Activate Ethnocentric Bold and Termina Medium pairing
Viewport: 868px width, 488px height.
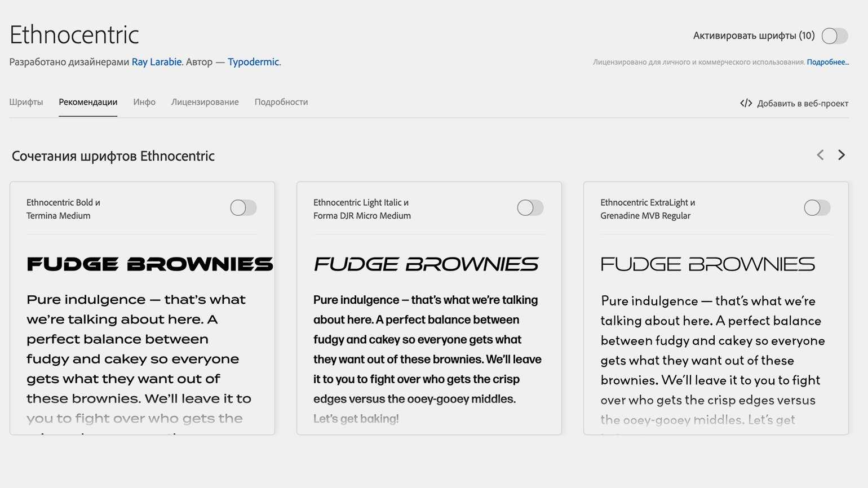pyautogui.click(x=243, y=208)
